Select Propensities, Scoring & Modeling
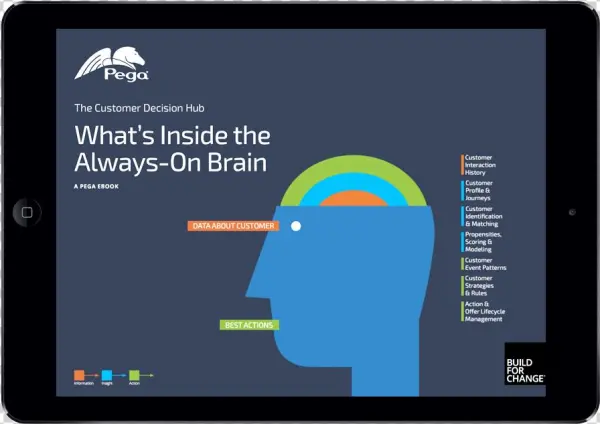Image resolution: width=600 pixels, height=424 pixels. pos(485,241)
